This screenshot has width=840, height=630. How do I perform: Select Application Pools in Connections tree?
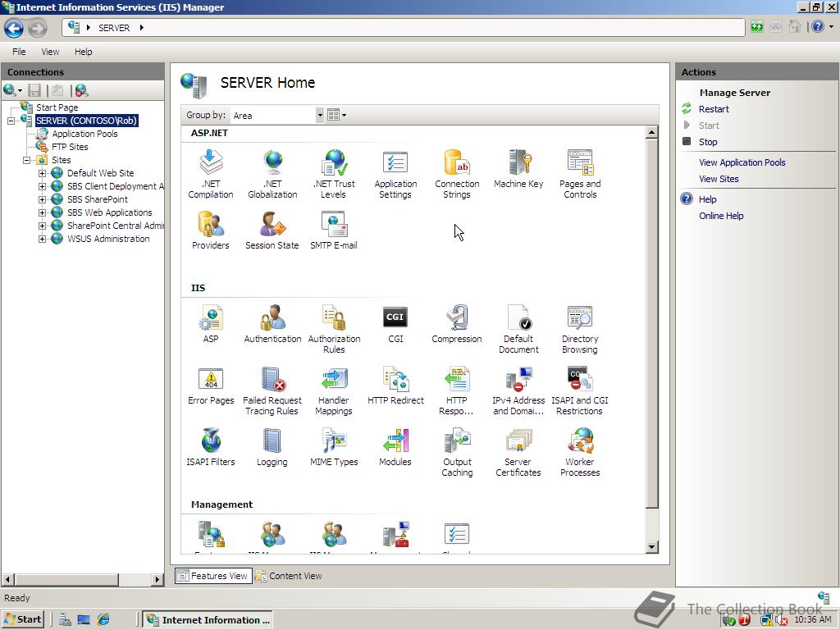coord(84,134)
